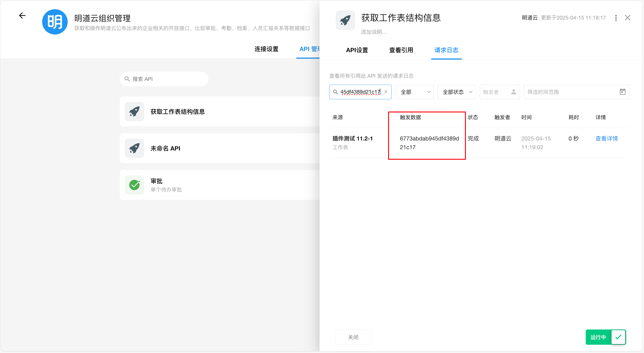Image resolution: width=644 pixels, height=353 pixels.
Task: Click 添加说明… to add a description
Action: (374, 32)
